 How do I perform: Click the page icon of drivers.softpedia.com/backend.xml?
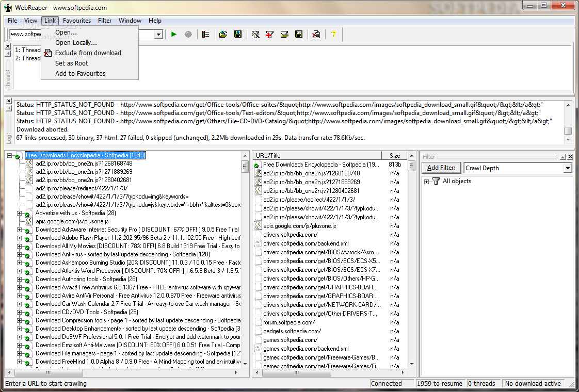click(258, 243)
